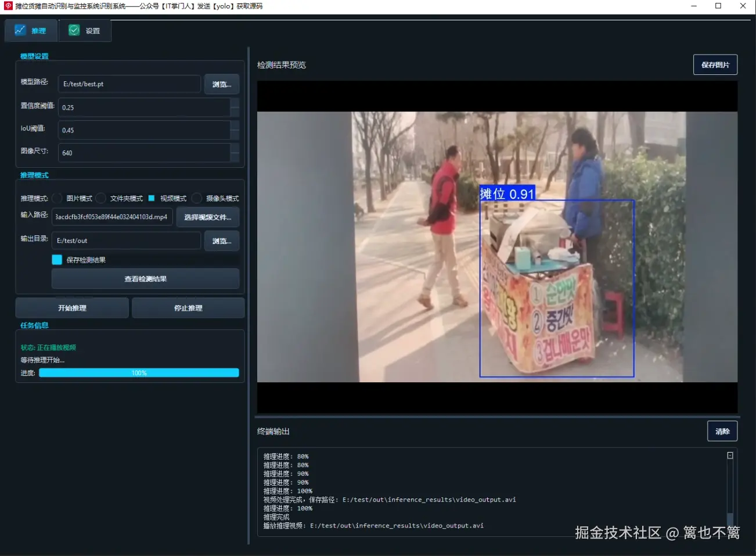
Task: Click the 查看检测结果 button
Action: 146,279
